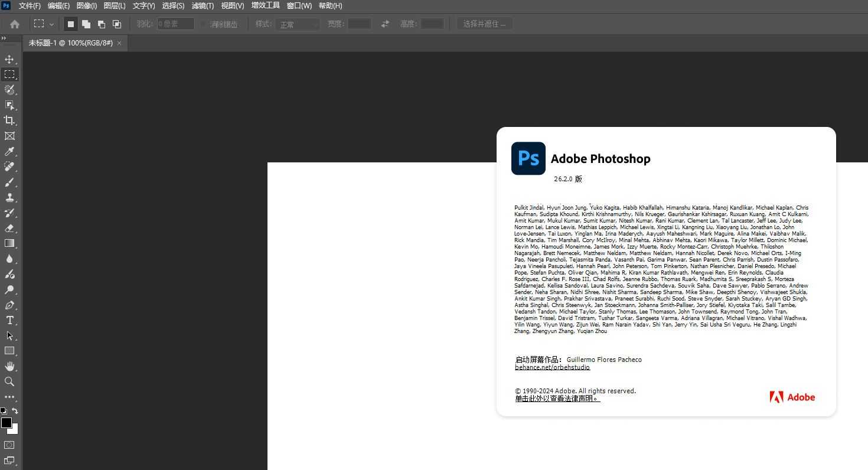
Task: Open the 图像(I) menu
Action: click(x=87, y=6)
